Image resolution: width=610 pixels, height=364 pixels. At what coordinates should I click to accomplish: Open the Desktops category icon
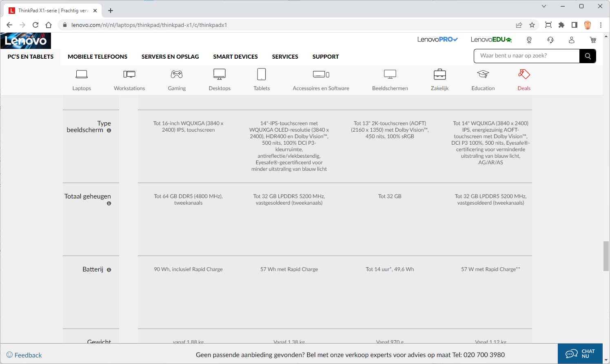click(220, 74)
